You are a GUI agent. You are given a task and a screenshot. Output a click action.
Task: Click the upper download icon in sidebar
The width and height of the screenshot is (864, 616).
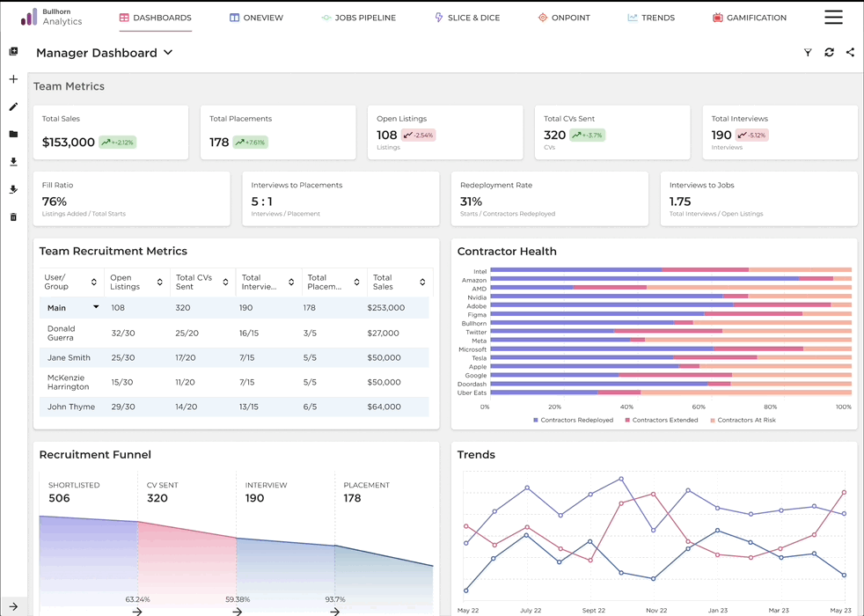point(14,161)
